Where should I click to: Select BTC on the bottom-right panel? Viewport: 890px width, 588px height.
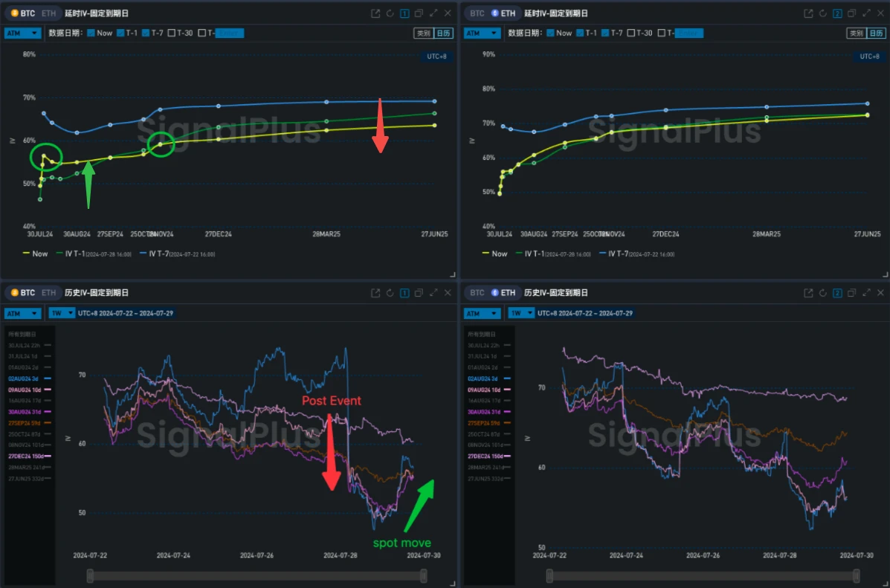(x=477, y=293)
